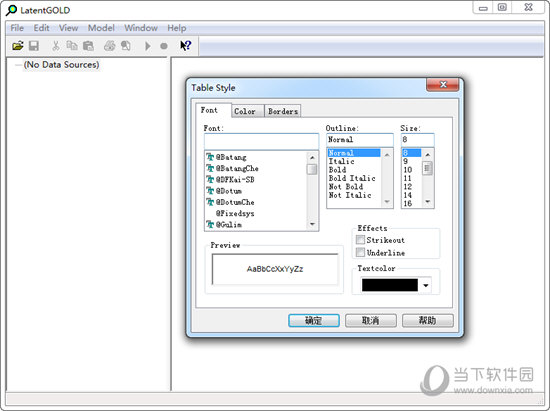This screenshot has height=411, width=550.
Task: Click font list scrollbar up arrow
Action: (312, 157)
